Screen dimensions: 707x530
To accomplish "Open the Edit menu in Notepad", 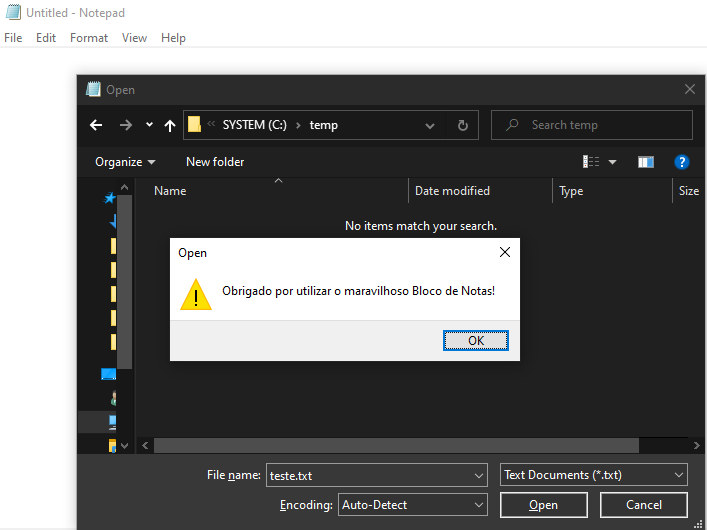I will 46,38.
